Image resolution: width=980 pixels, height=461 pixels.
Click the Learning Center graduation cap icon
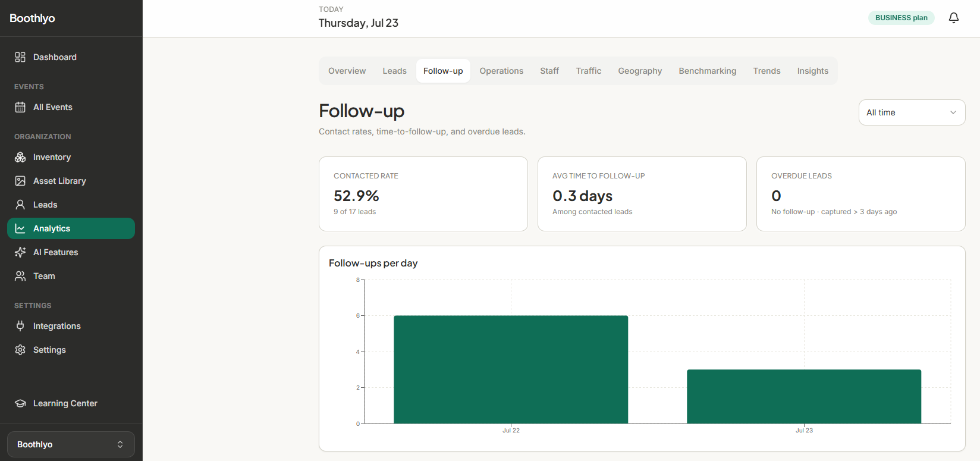20,403
